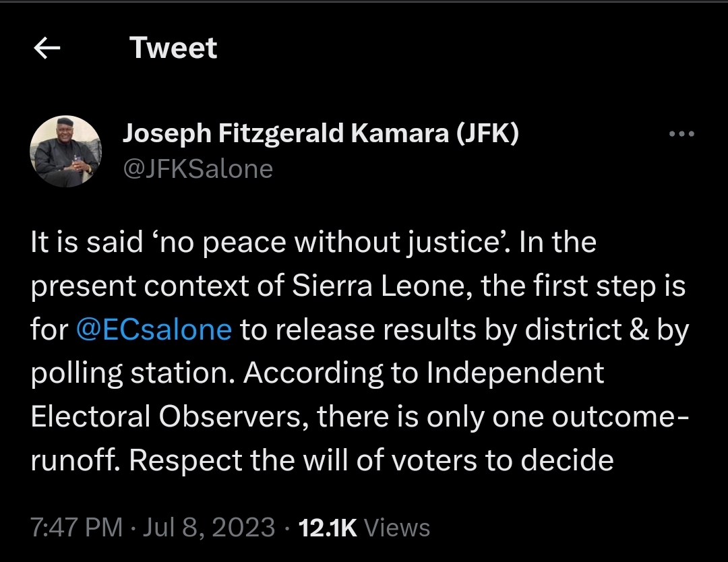
Task: Open the three-dot more options menu
Action: pyautogui.click(x=681, y=134)
